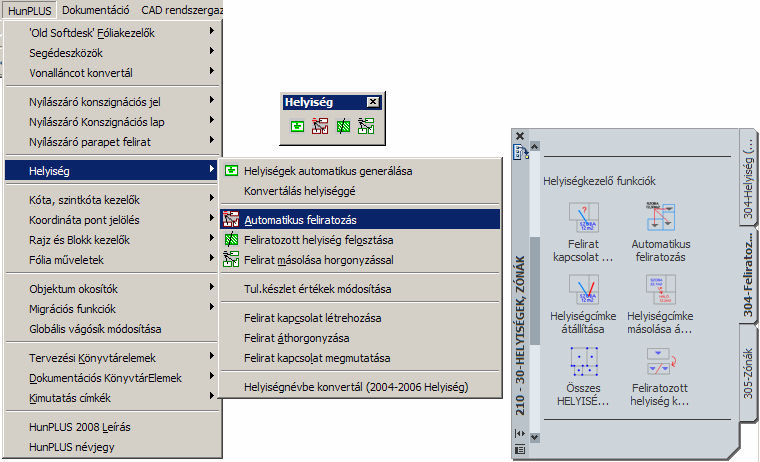Choose Helyiségek automatikus generálása
This screenshot has width=760, height=462.
point(360,171)
